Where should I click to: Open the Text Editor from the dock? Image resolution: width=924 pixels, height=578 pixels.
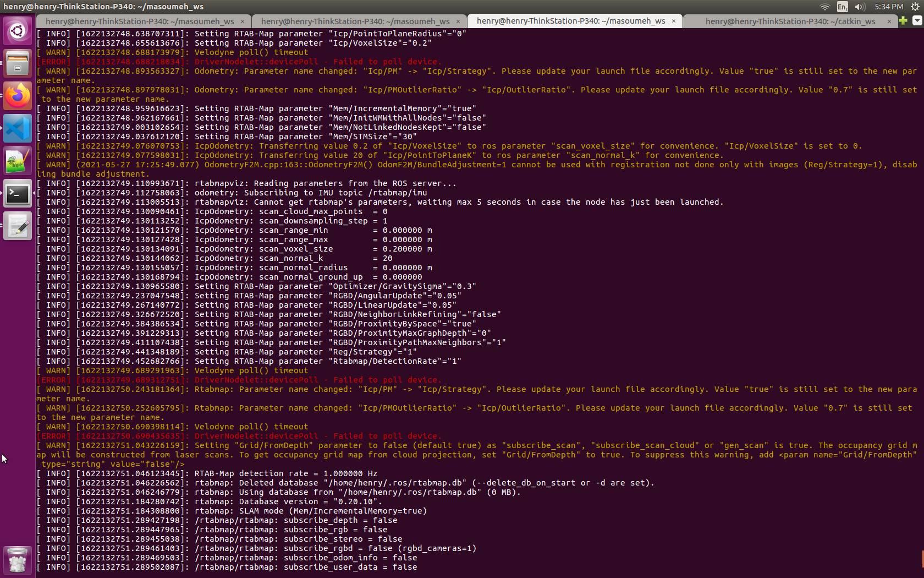(x=18, y=226)
